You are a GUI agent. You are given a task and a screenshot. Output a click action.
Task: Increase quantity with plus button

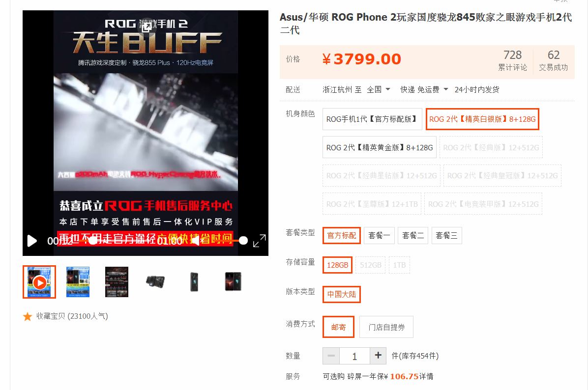pyautogui.click(x=378, y=356)
